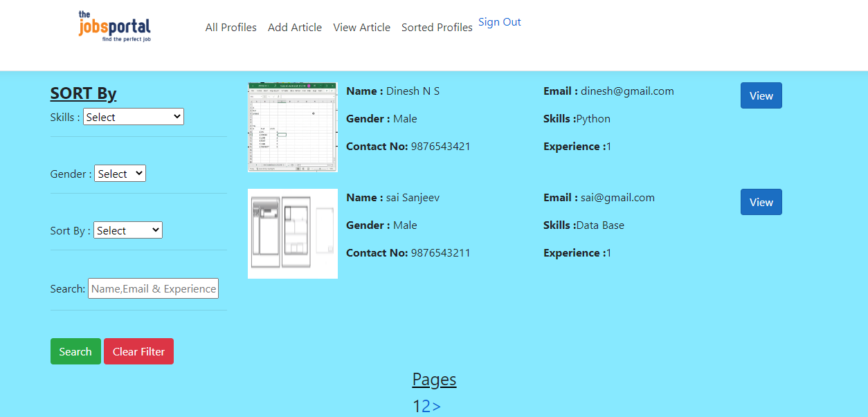Image resolution: width=868 pixels, height=417 pixels.
Task: Click Dinesh's spreadsheet profile thumbnail
Action: click(292, 127)
